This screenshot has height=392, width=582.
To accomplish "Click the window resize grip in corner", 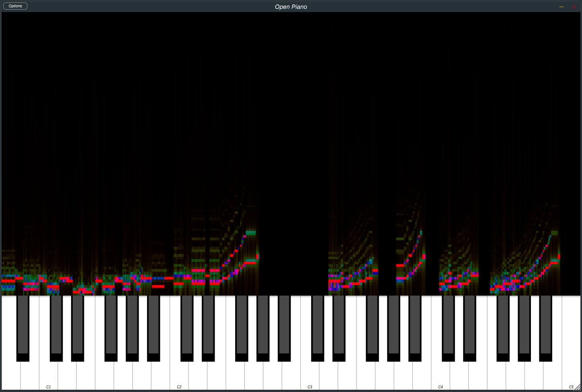I will point(578,388).
